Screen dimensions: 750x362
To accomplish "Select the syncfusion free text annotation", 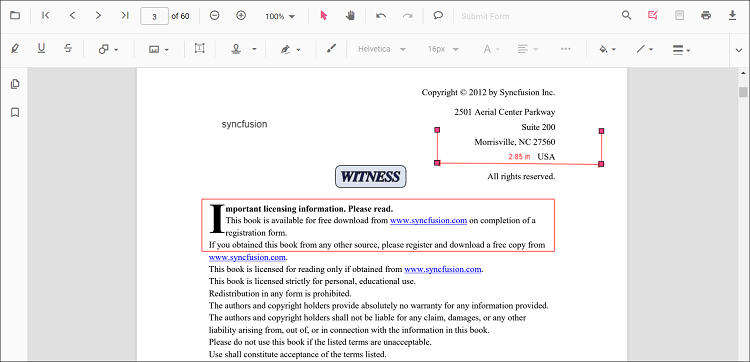I will pyautogui.click(x=244, y=124).
